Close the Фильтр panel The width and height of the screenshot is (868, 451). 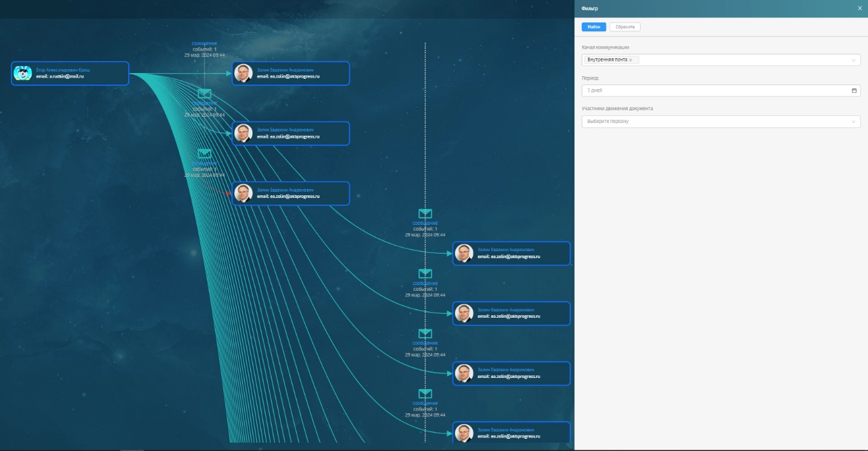860,8
